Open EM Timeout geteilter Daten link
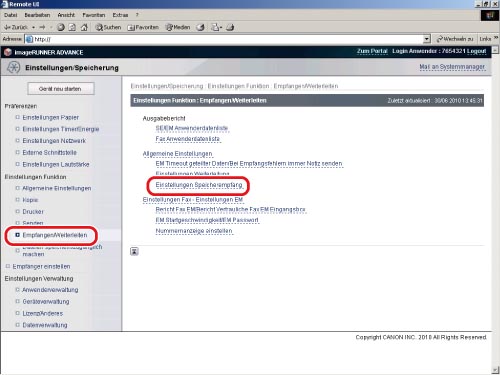 249,164
